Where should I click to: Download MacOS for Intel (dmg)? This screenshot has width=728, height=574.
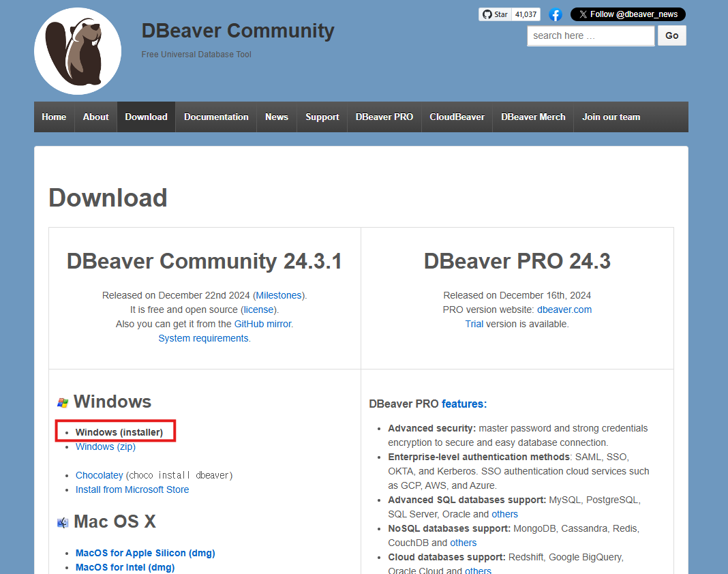(125, 567)
